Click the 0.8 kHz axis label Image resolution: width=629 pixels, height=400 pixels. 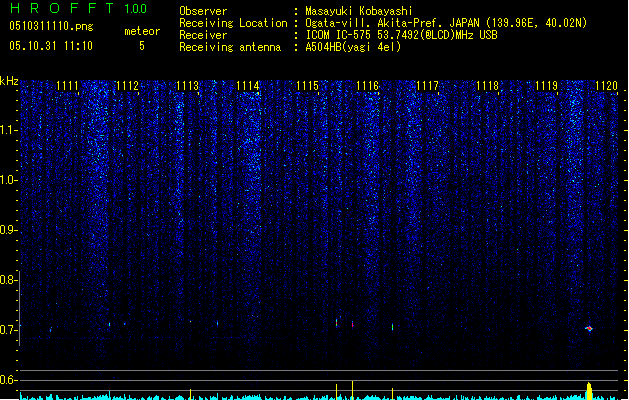click(8, 280)
